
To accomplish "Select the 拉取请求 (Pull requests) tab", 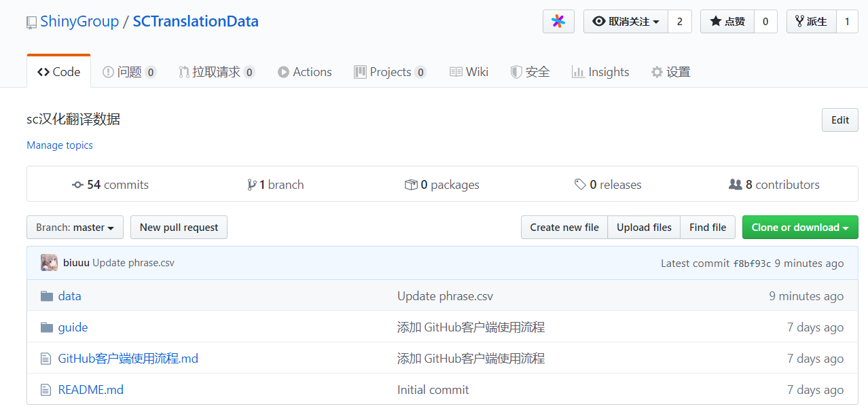I will click(217, 71).
